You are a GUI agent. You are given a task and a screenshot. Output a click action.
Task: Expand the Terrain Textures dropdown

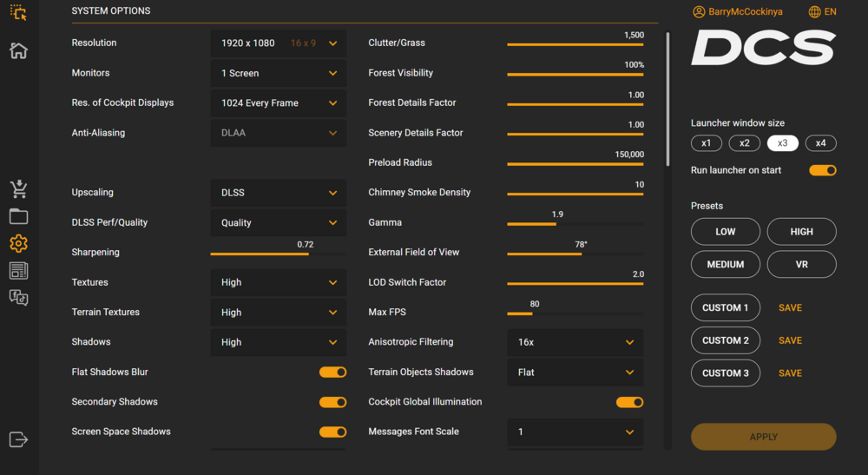tap(278, 313)
